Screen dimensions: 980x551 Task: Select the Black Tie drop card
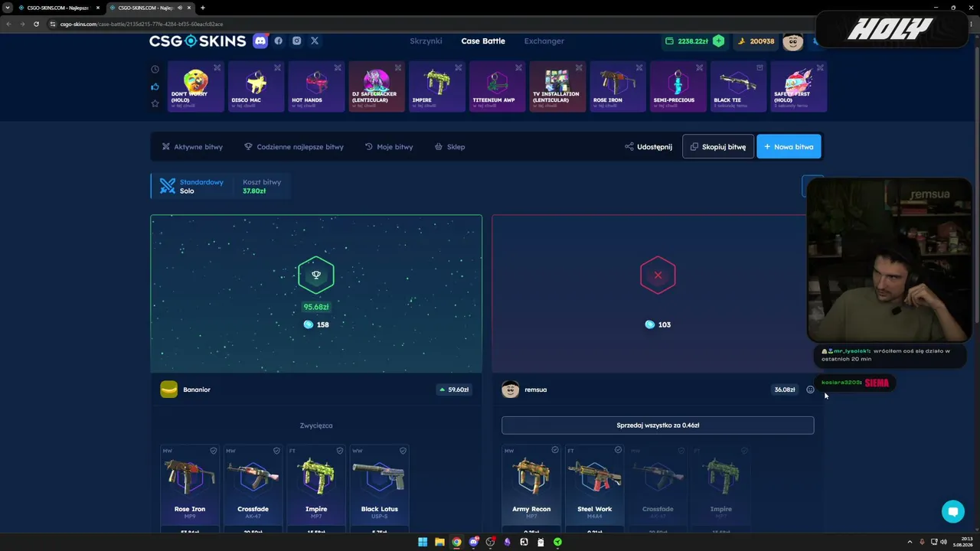[738, 86]
